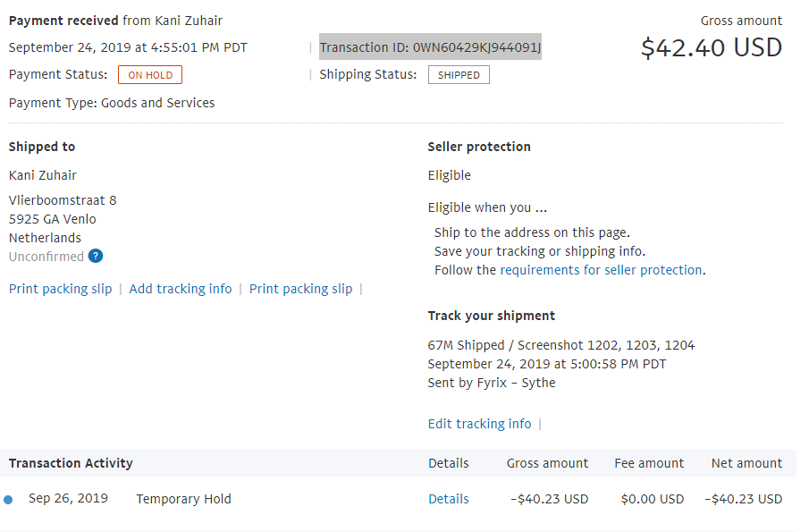Viewport: 809px width, 532px height.
Task: Click the Seller protection heading
Action: [x=479, y=147]
